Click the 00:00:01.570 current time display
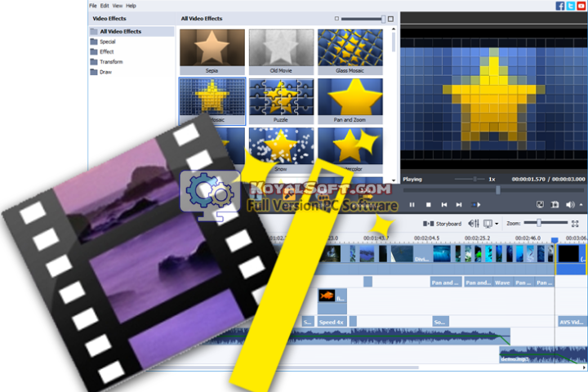Viewport: 588px width, 392px height. click(528, 180)
